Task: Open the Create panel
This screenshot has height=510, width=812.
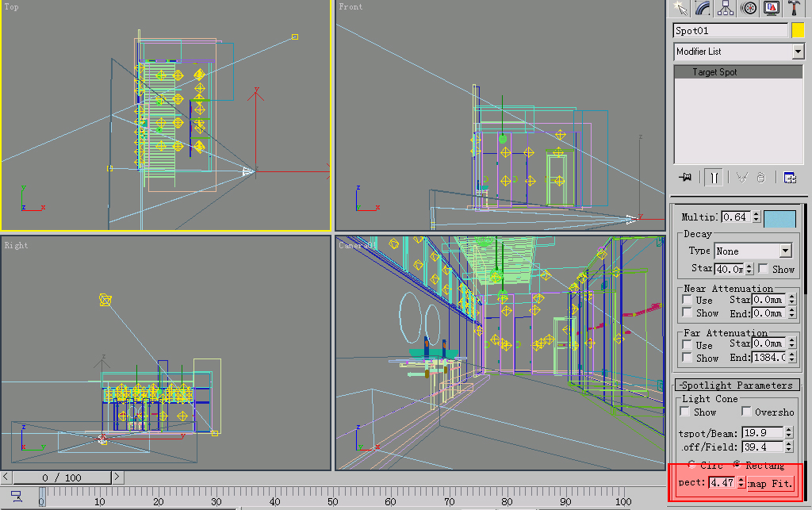Action: click(680, 8)
